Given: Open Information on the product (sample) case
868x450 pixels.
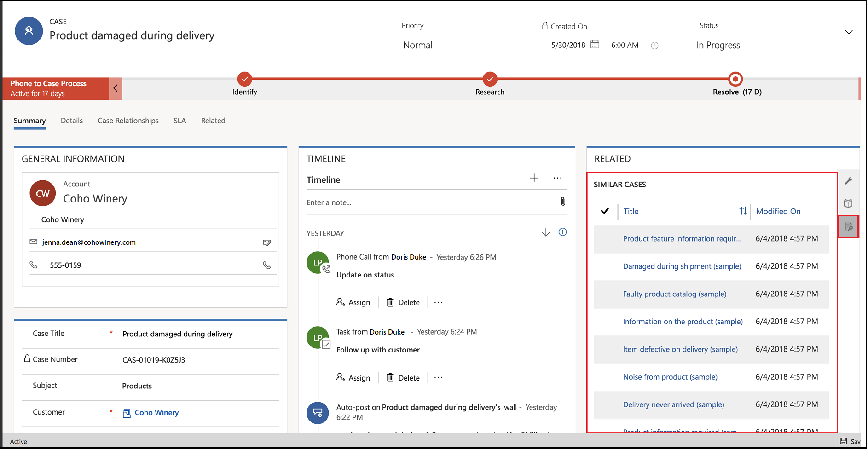Looking at the screenshot, I should tap(683, 322).
